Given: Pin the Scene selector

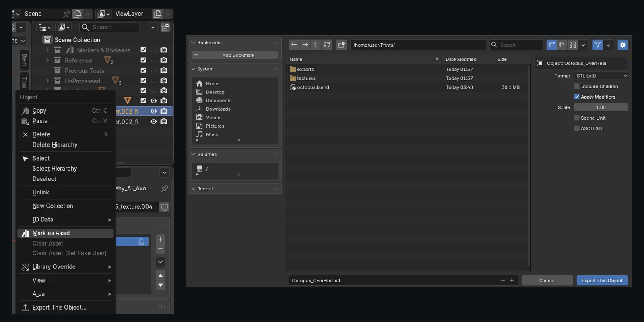Looking at the screenshot, I should [66, 14].
